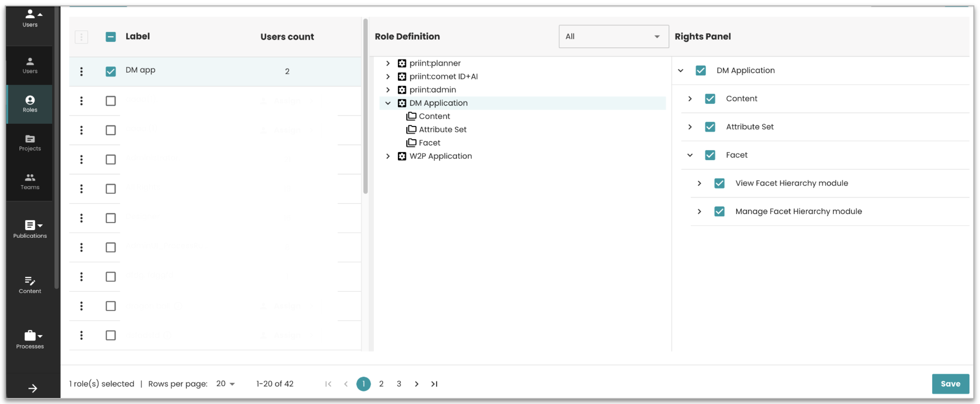This screenshot has height=404, width=980.
Task: Select Attribute Set folder in Role Definition
Action: (442, 129)
